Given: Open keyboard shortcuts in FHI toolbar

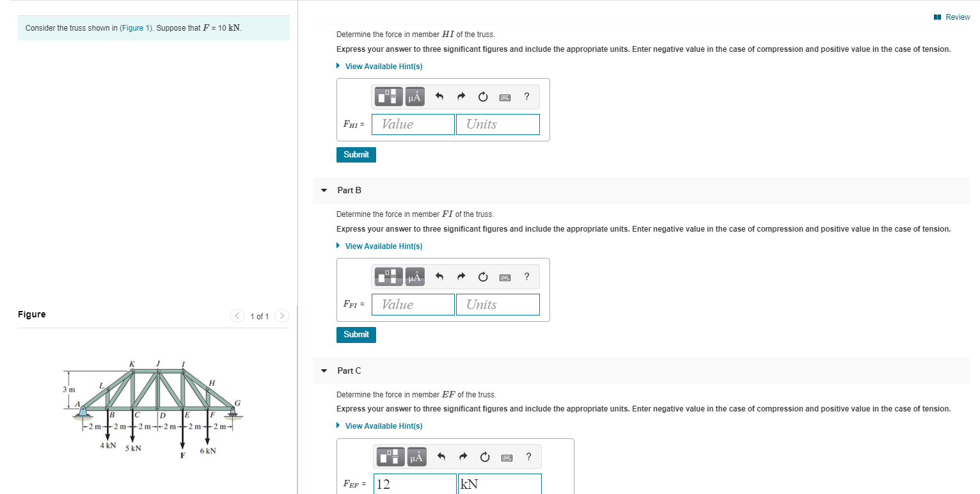Looking at the screenshot, I should click(505, 97).
